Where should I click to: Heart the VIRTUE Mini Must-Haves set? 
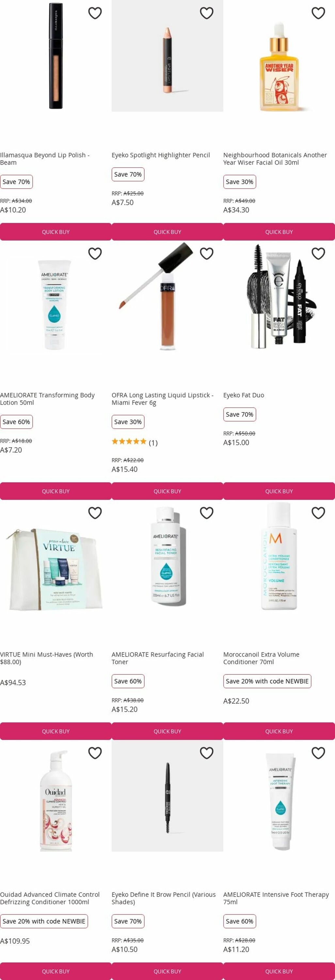(95, 513)
